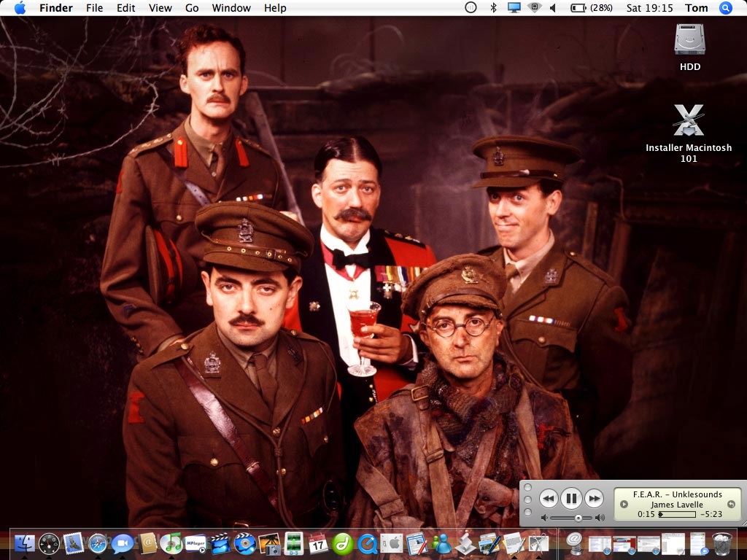Image resolution: width=747 pixels, height=560 pixels.
Task: Click the return arrow in iTunes display
Action: 731,504
